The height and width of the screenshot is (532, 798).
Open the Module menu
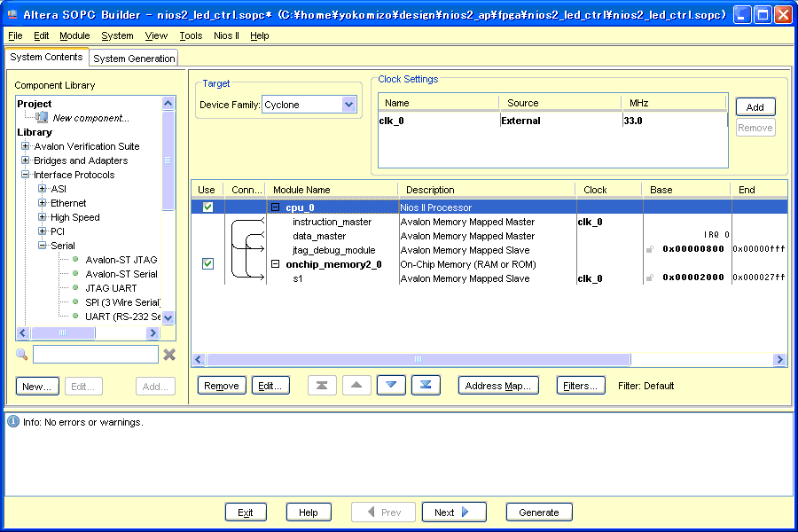pos(74,35)
